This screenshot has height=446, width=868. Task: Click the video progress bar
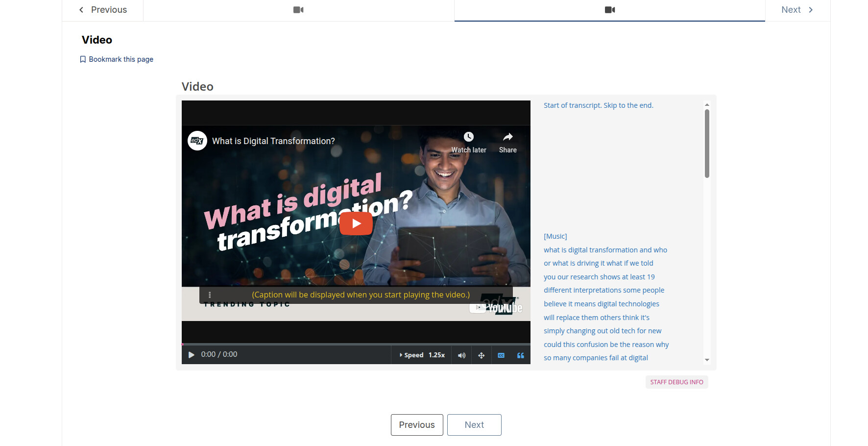[x=356, y=344]
